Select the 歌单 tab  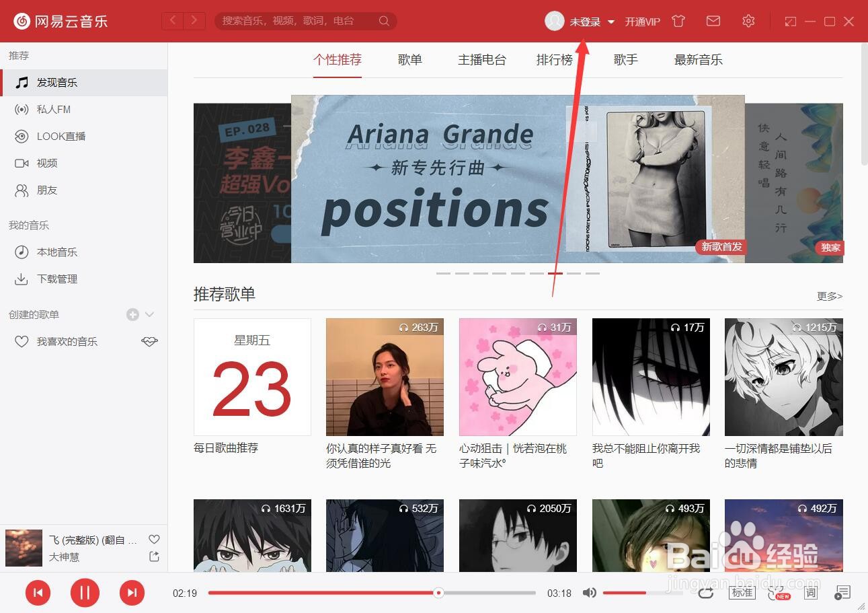(x=410, y=60)
